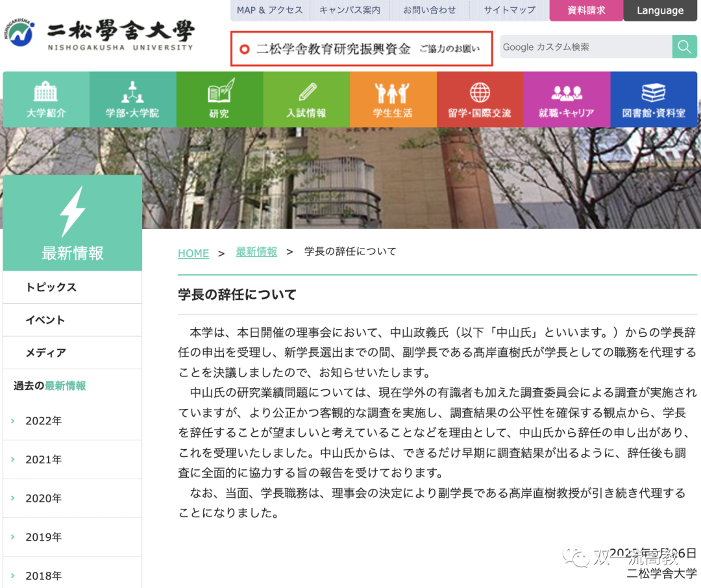Open 就職・キャリア group icon tile
The width and height of the screenshot is (701, 588).
(x=567, y=99)
